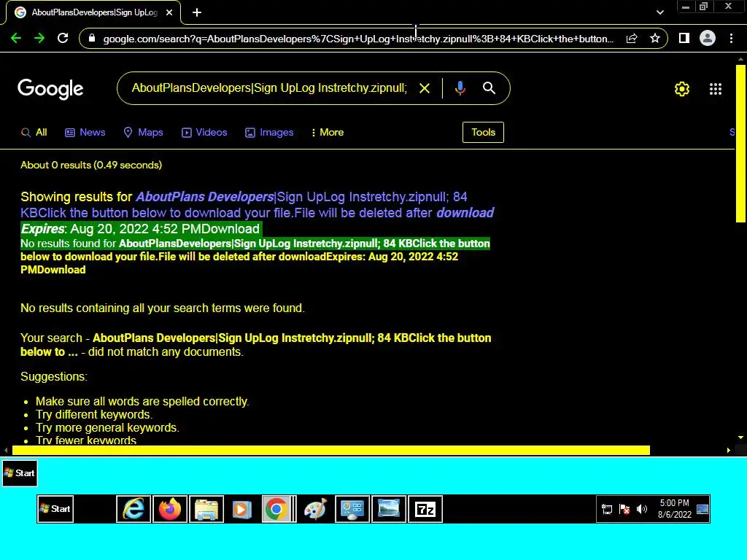Click 'Make sure all words are spelled correctly'
Image resolution: width=747 pixels, height=560 pixels.
pos(142,402)
